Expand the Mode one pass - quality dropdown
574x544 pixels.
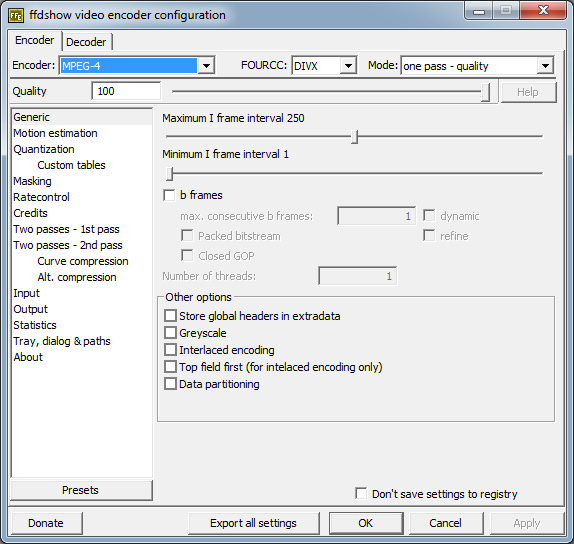click(x=545, y=66)
